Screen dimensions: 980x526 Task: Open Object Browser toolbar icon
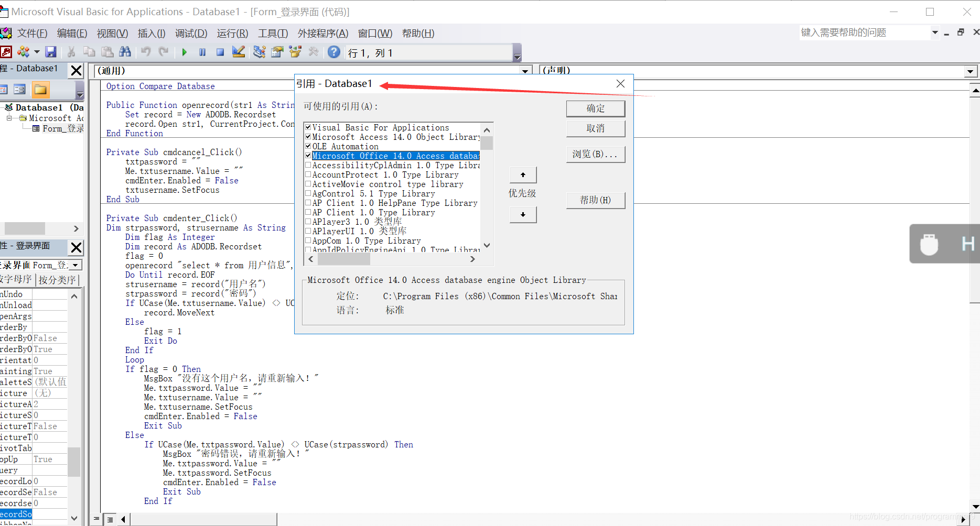pos(295,52)
